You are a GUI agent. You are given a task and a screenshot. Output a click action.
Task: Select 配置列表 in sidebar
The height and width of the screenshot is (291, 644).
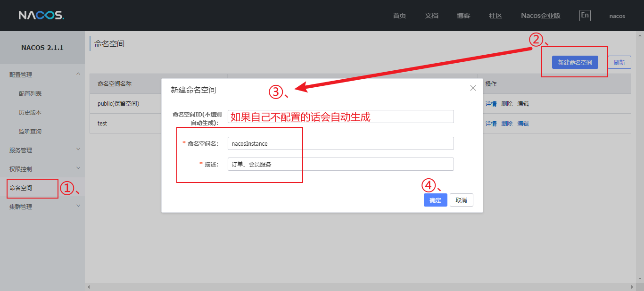30,94
